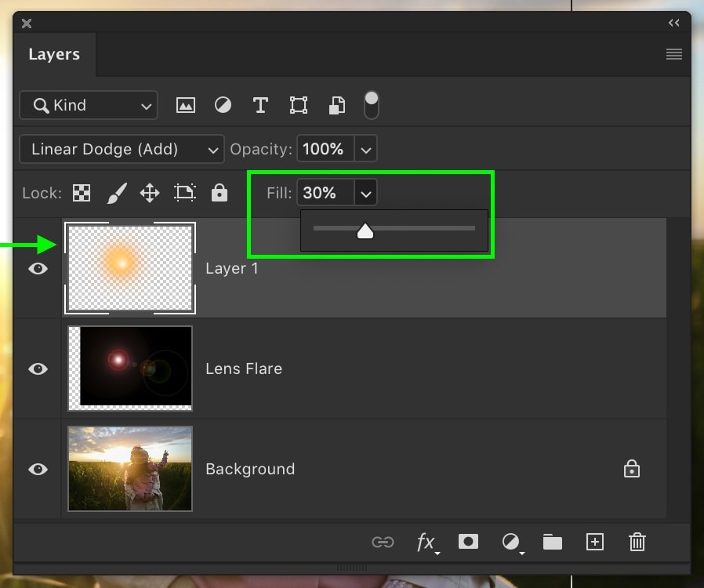This screenshot has width=704, height=588.
Task: Click Fill value field 30%
Action: coord(325,193)
